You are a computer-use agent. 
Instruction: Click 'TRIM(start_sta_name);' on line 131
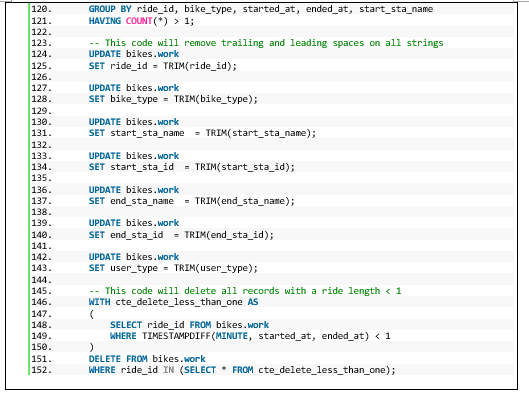click(261, 133)
